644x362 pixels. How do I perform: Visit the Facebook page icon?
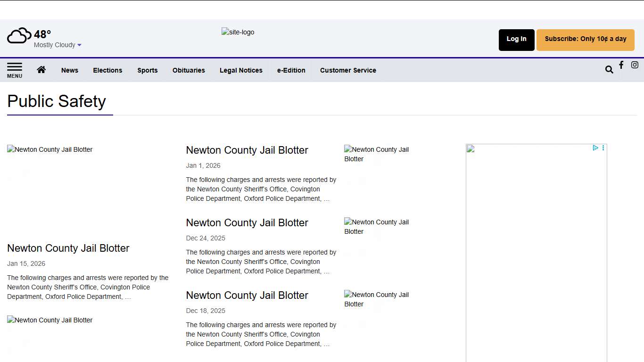621,65
